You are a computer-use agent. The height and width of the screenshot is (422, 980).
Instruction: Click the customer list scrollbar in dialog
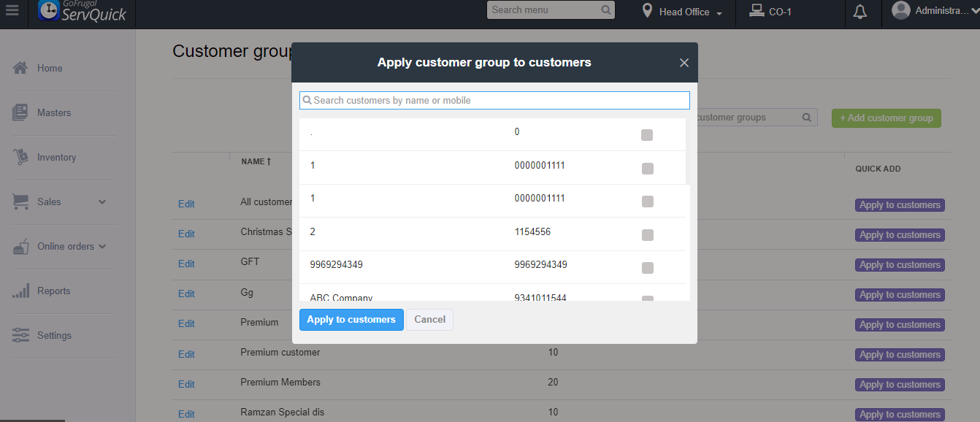[x=688, y=151]
